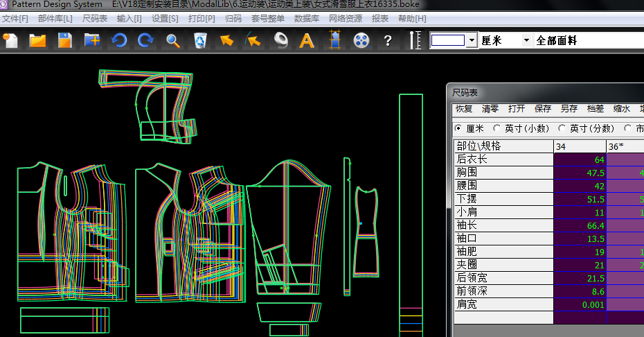Open help with the question mark icon
644x337 pixels.
[x=388, y=40]
